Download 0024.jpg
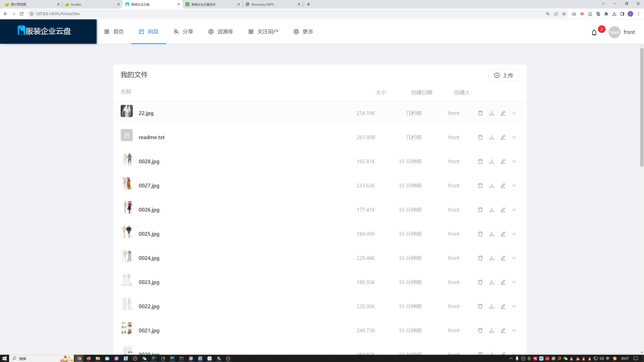This screenshot has height=362, width=644. click(492, 258)
